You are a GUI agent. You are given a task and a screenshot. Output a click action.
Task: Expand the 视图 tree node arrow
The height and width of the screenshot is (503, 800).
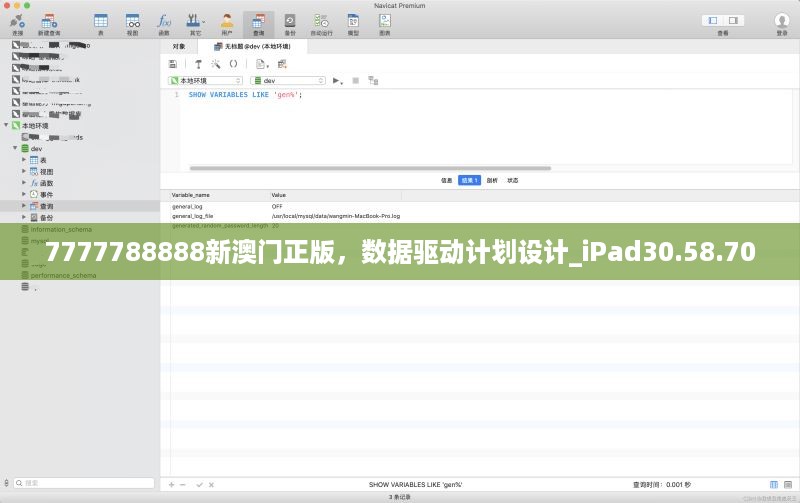(24, 171)
